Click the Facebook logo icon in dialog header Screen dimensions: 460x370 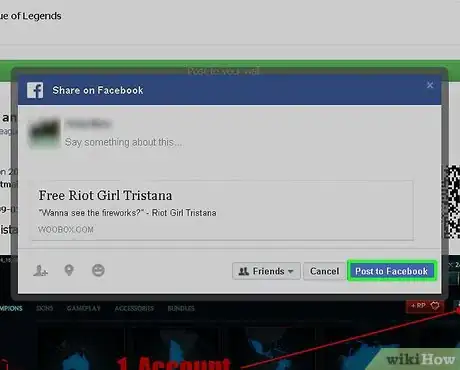point(35,90)
